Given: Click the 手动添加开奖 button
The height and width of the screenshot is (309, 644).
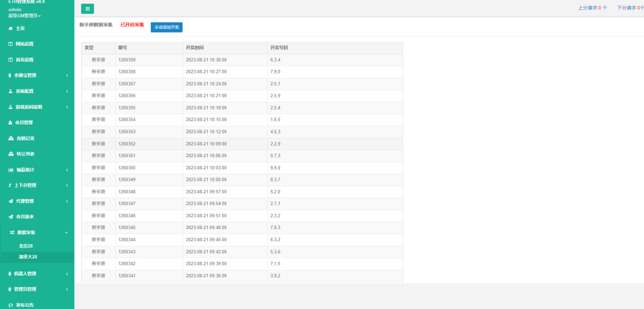Looking at the screenshot, I should coord(167,27).
